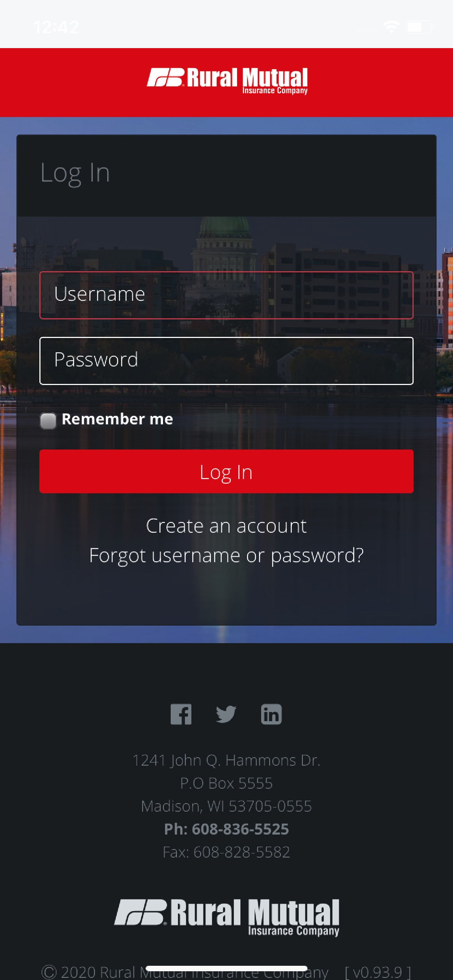Tap the home indicator bar at bottom
The height and width of the screenshot is (980, 453).
[226, 968]
